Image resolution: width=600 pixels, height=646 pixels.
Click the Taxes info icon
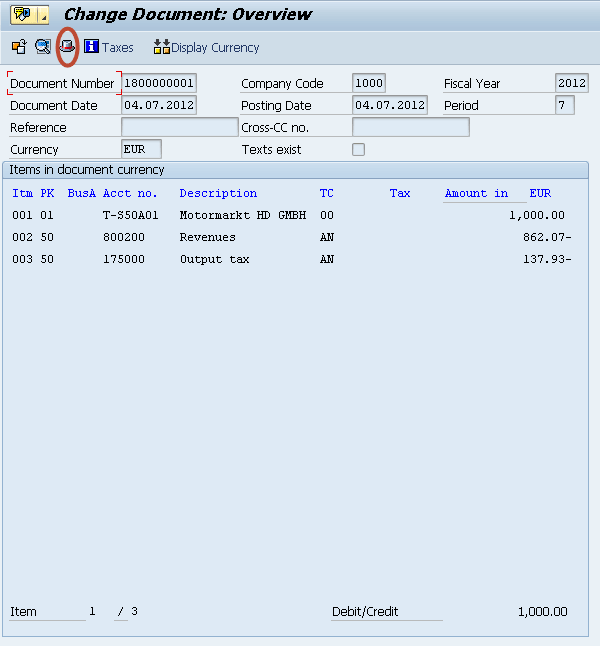92,47
